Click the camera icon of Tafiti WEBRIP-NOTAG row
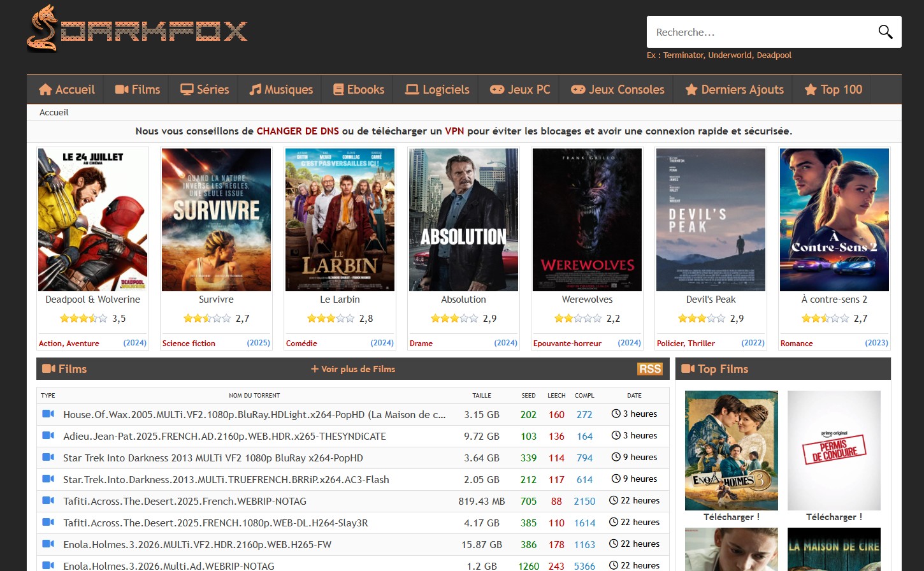The width and height of the screenshot is (924, 571). click(48, 501)
